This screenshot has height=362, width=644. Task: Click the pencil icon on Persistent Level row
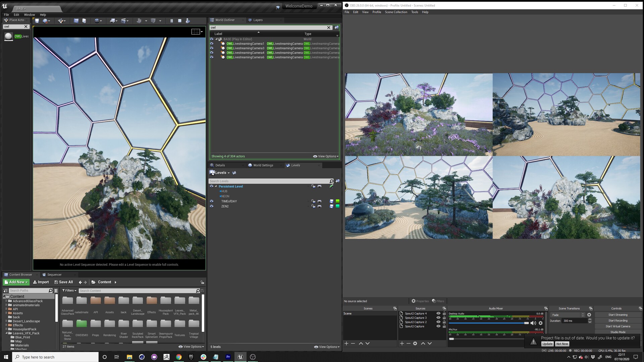click(x=331, y=186)
